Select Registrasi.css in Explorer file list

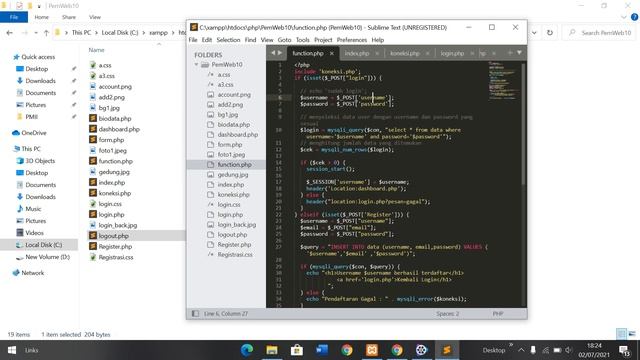[116, 257]
